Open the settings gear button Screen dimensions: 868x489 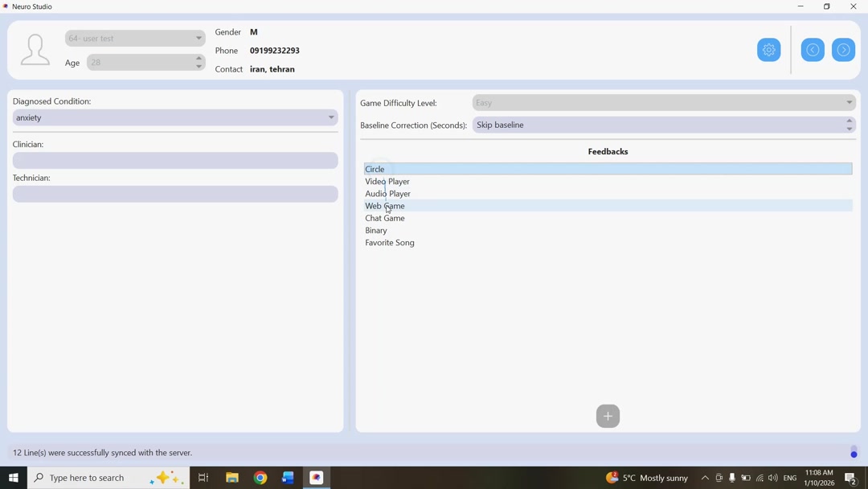(x=768, y=50)
